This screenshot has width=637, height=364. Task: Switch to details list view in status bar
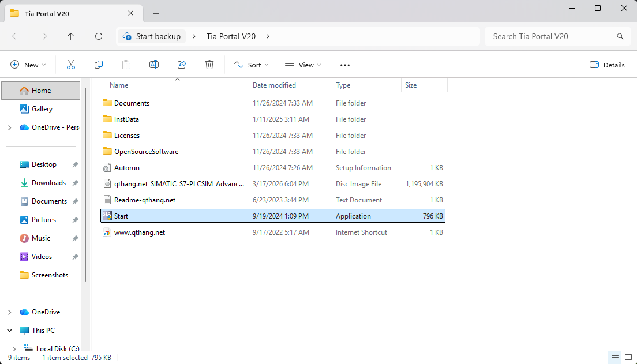[615, 358]
